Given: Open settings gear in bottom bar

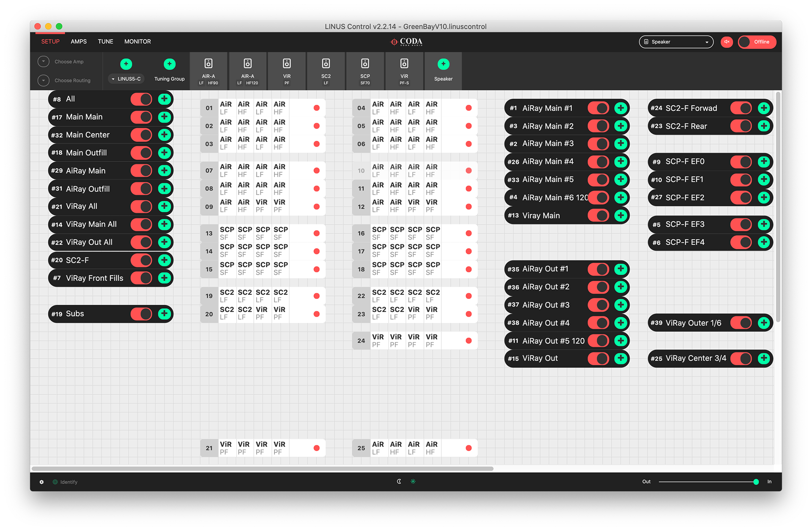Looking at the screenshot, I should click(41, 482).
